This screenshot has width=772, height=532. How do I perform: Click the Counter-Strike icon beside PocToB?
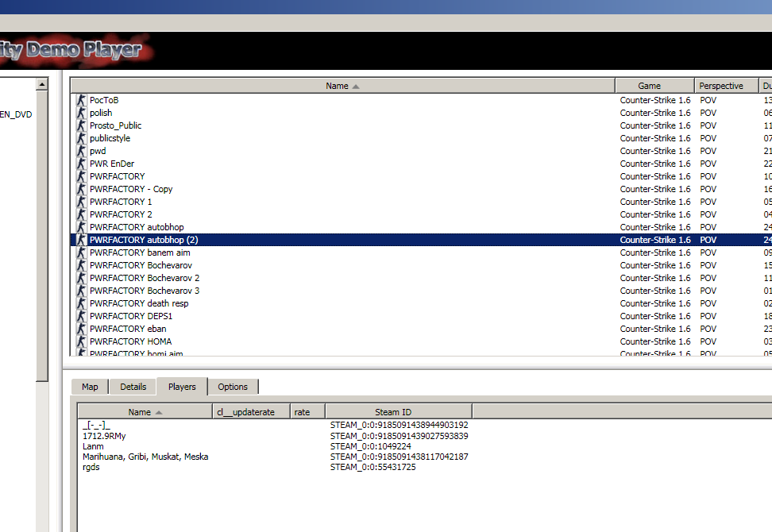[81, 100]
